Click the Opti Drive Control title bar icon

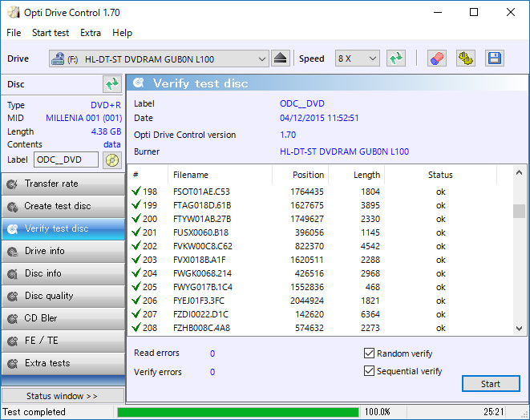coord(14,13)
